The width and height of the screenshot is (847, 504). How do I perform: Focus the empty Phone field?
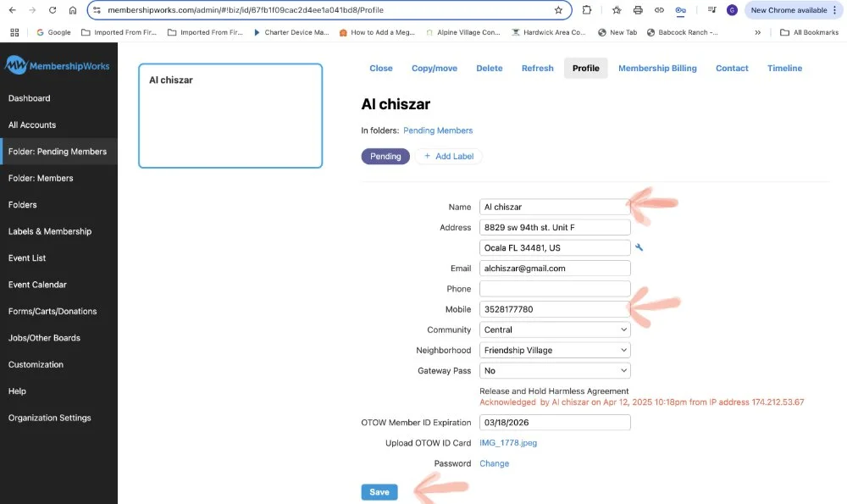pos(555,289)
